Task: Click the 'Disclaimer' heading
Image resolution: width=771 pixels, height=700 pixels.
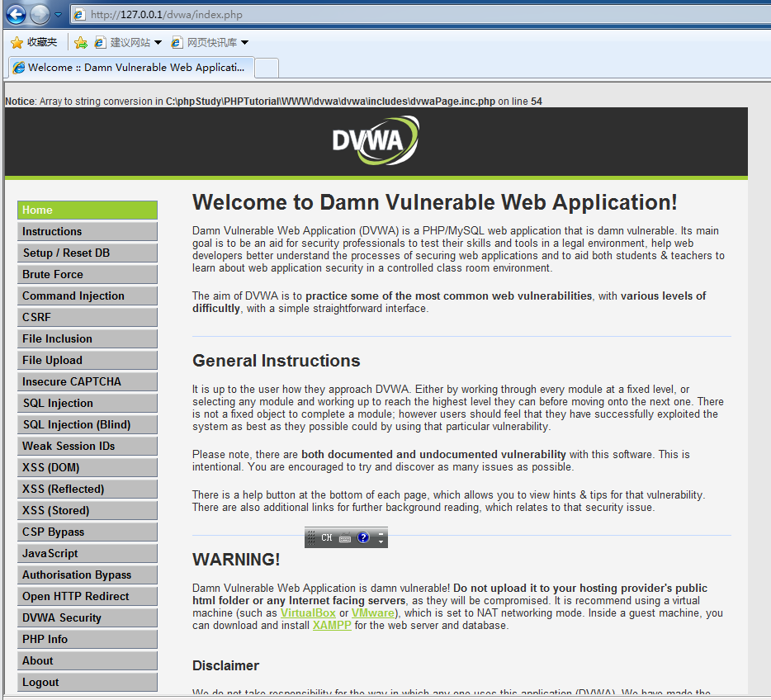Action: [x=225, y=665]
